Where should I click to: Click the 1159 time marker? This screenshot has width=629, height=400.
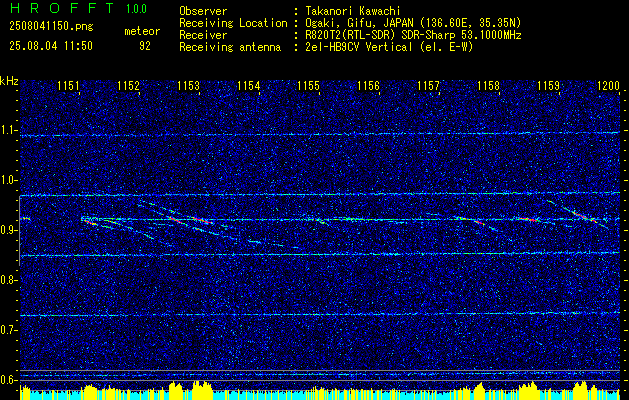(548, 86)
